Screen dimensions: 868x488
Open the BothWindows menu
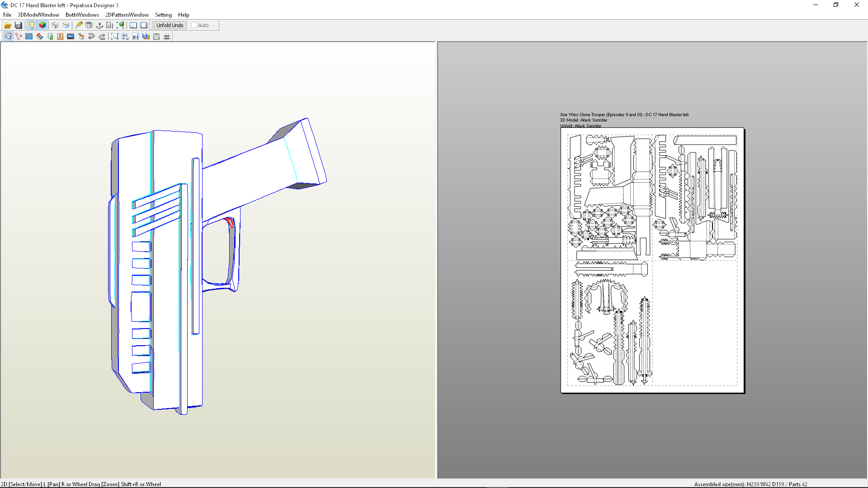tap(82, 15)
